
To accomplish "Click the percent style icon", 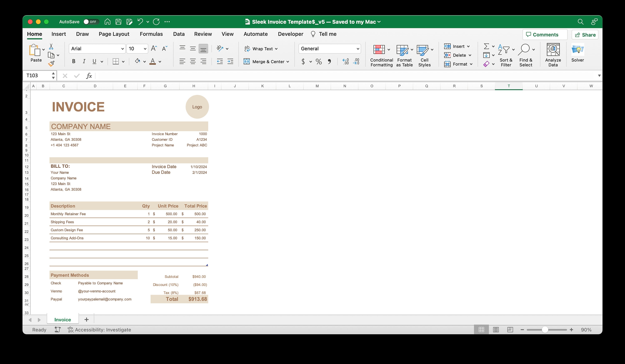I will (x=319, y=61).
